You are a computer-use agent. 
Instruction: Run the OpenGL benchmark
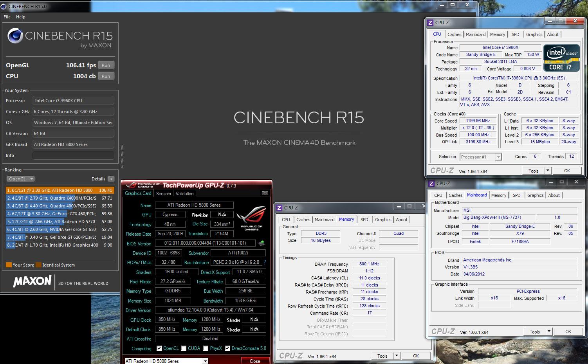pyautogui.click(x=106, y=65)
